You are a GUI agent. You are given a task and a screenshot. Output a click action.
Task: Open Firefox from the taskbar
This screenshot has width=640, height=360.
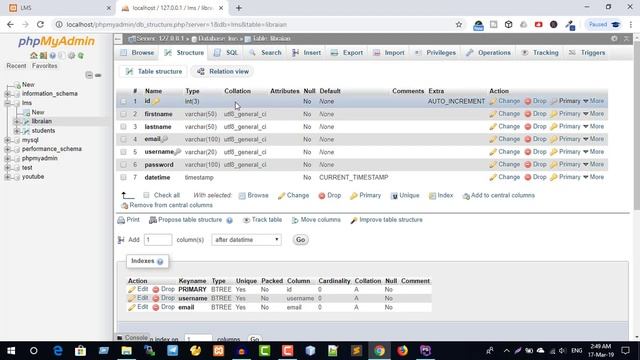402,351
